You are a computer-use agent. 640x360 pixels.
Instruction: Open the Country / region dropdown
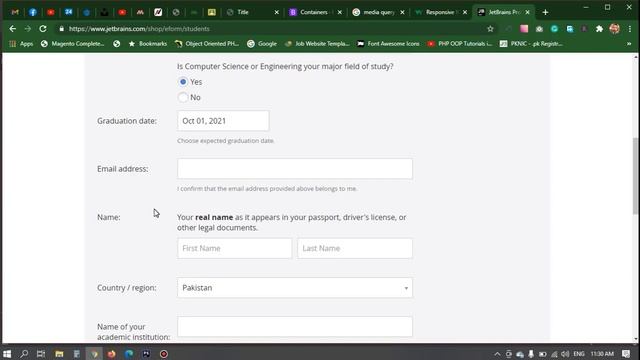[295, 288]
